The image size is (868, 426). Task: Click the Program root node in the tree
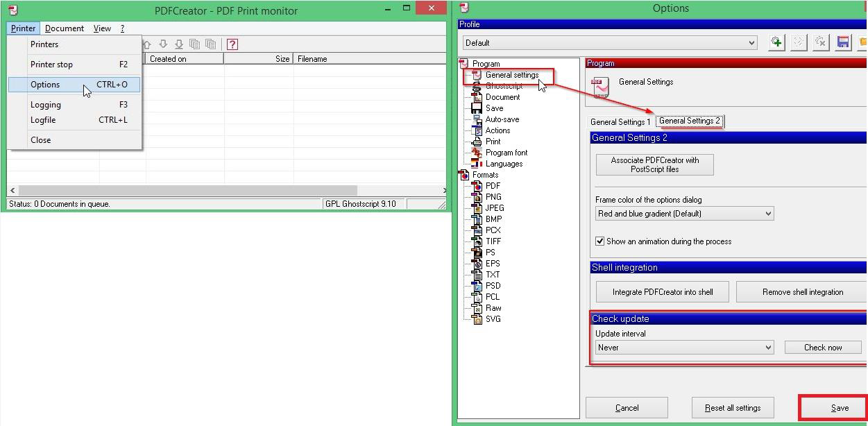coord(486,64)
